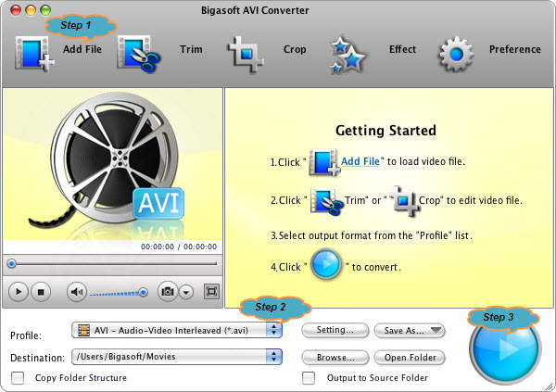Viewport: 556px width, 392px height.
Task: Click the volume slider handle
Action: click(144, 292)
